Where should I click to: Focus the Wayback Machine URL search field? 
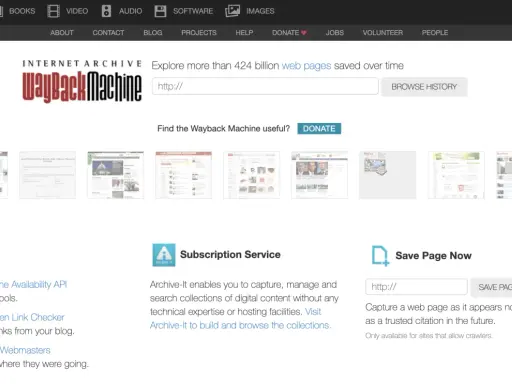point(265,86)
